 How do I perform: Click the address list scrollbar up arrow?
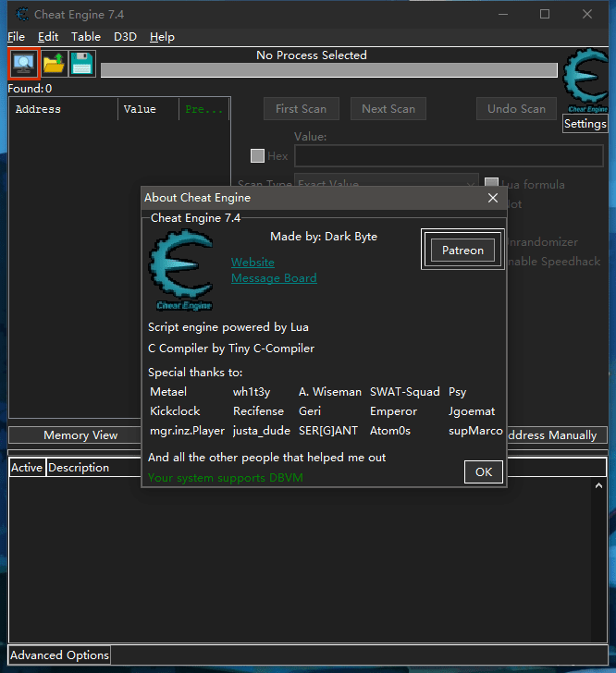pos(598,486)
